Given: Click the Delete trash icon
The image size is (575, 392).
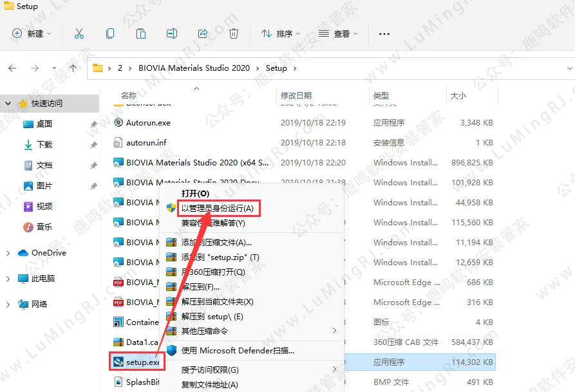Looking at the screenshot, I should coord(234,33).
